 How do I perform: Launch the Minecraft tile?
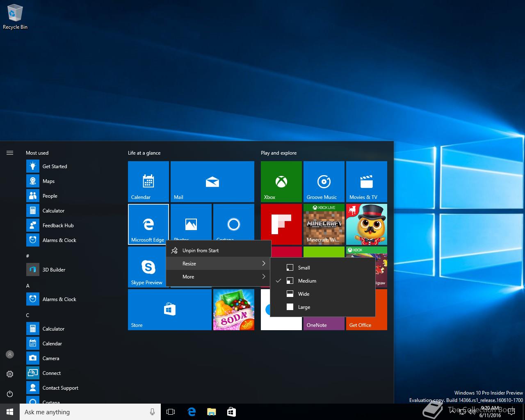[324, 224]
